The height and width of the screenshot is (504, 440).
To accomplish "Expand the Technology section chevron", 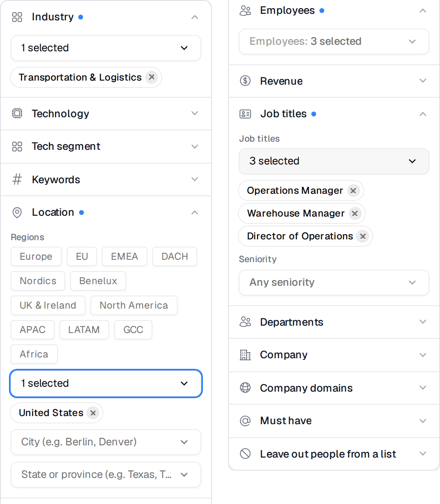I will coord(195,113).
